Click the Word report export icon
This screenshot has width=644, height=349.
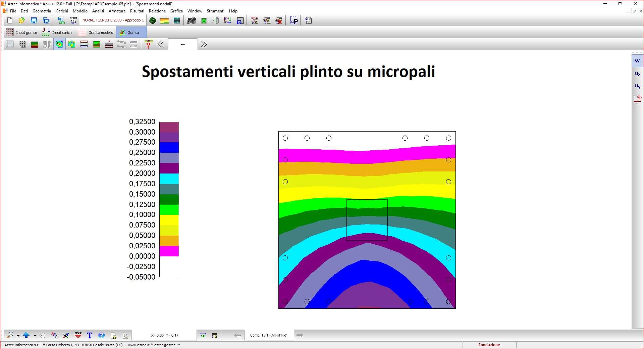click(x=308, y=20)
